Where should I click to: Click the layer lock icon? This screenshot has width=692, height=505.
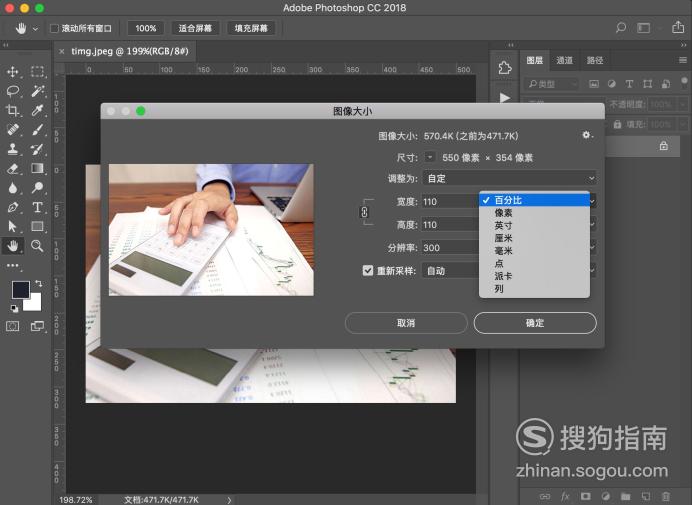[x=663, y=146]
